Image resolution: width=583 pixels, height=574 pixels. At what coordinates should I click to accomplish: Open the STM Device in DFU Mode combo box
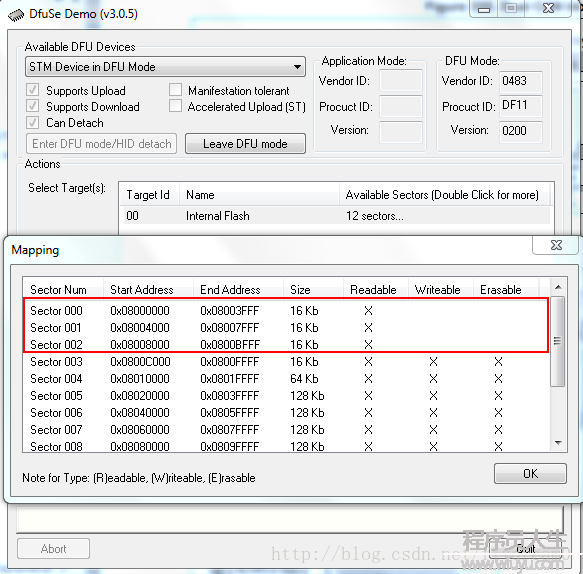165,67
